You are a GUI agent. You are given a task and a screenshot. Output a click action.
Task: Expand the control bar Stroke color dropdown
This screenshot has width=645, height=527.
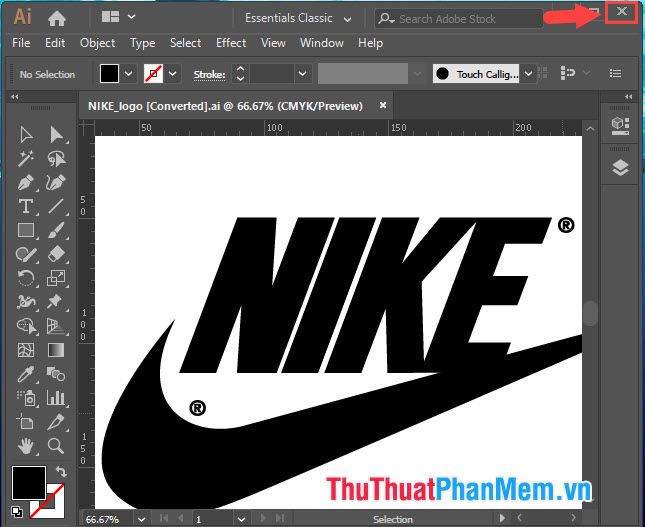(173, 74)
